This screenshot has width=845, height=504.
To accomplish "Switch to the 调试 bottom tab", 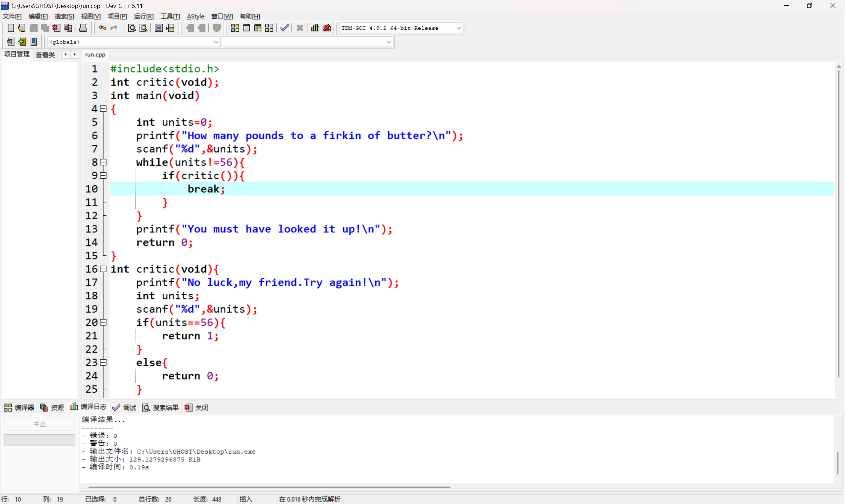I will pyautogui.click(x=124, y=407).
